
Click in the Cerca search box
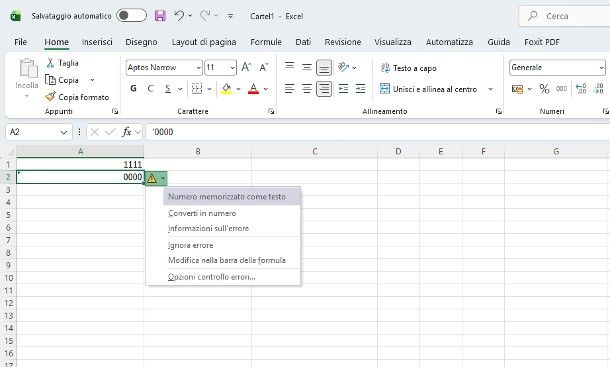click(564, 16)
